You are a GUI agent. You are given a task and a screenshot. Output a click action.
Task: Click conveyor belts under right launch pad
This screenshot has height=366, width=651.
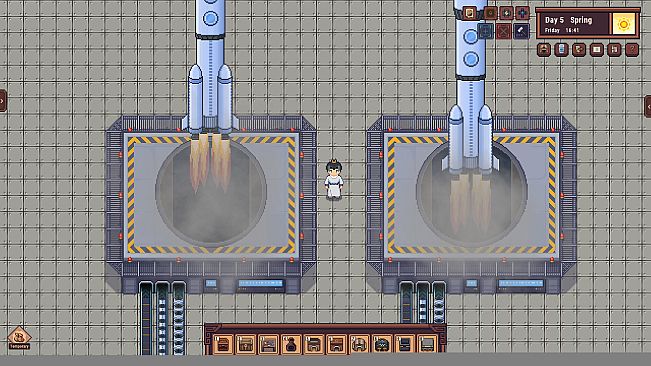(423, 302)
